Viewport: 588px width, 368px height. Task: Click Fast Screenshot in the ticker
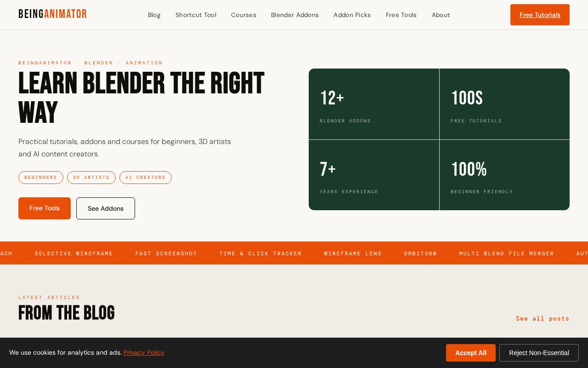tap(166, 253)
